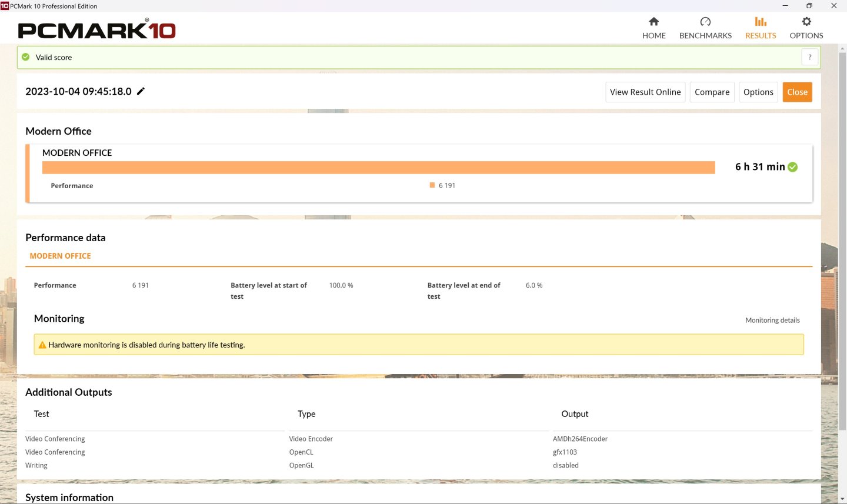The width and height of the screenshot is (847, 504).
Task: Click the 'Output' column header
Action: click(x=575, y=414)
